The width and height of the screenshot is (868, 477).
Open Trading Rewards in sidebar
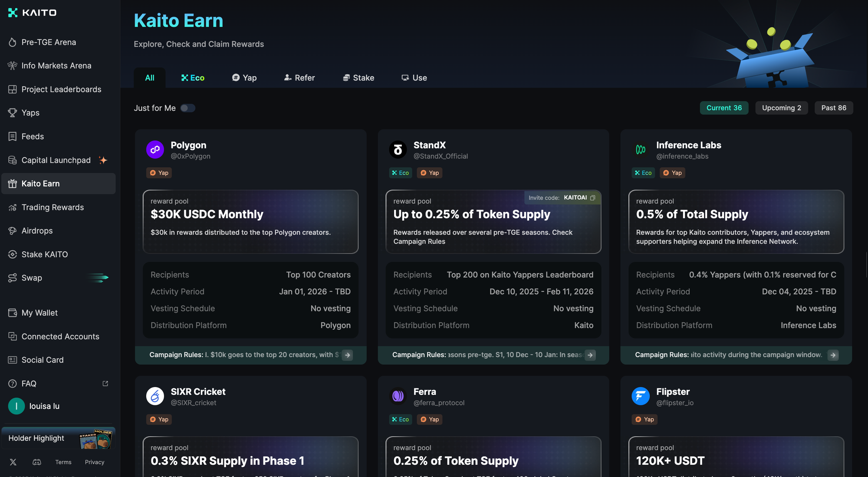[x=53, y=207]
